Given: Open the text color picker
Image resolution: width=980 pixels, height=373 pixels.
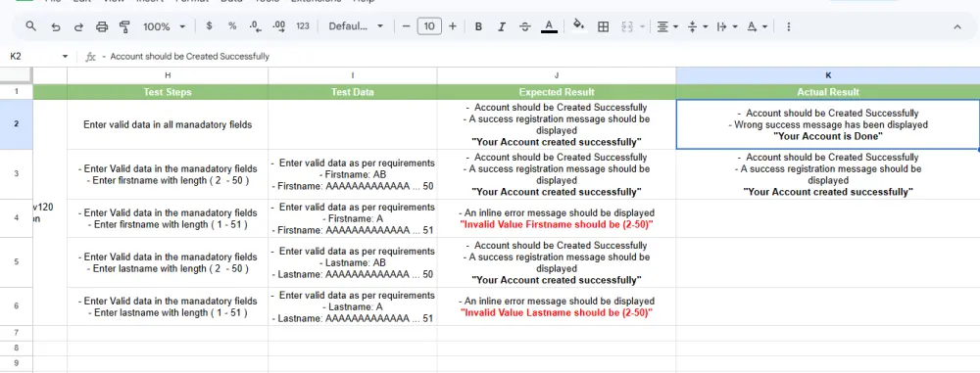Looking at the screenshot, I should pos(549,26).
